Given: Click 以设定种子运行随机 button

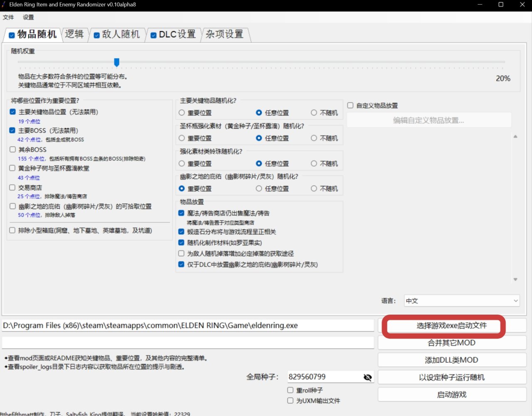Looking at the screenshot, I should point(452,377).
